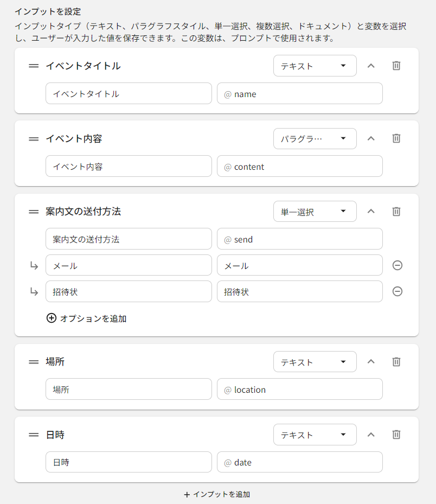Grab the drag handle of イベントタイトル card

(34, 66)
